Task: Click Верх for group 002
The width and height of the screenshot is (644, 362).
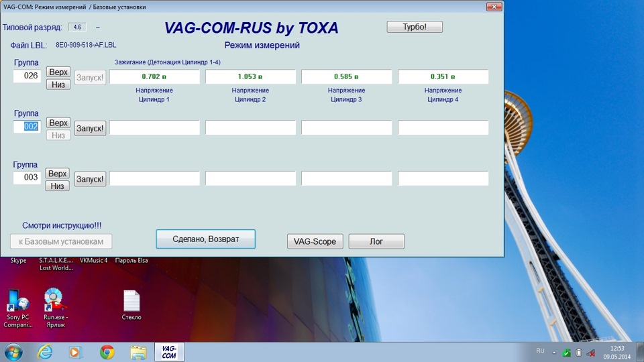Action: pyautogui.click(x=58, y=123)
